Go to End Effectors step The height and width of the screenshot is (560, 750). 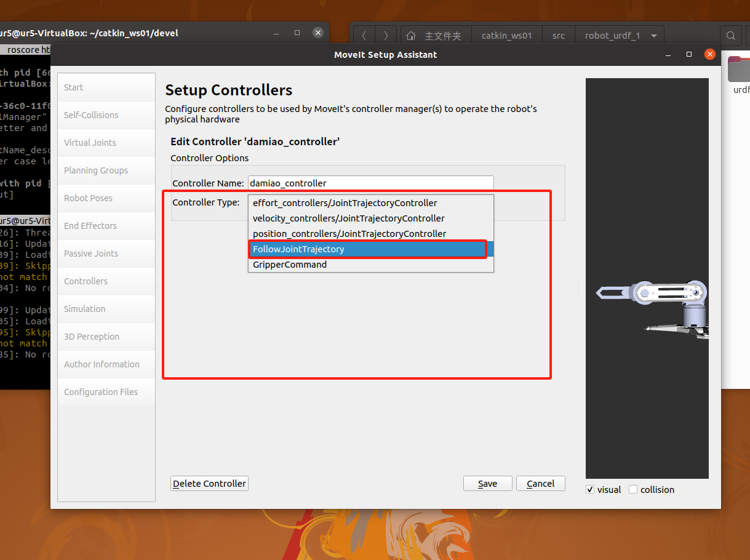coord(106,226)
